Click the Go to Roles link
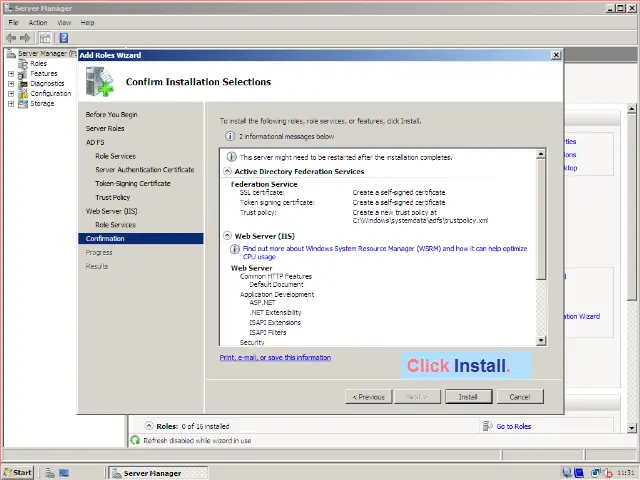This screenshot has width=640, height=480. pyautogui.click(x=514, y=426)
